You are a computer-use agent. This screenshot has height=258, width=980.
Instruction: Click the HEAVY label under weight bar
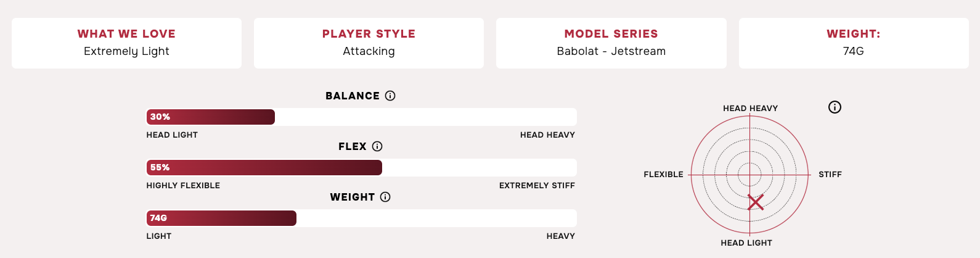pos(561,236)
